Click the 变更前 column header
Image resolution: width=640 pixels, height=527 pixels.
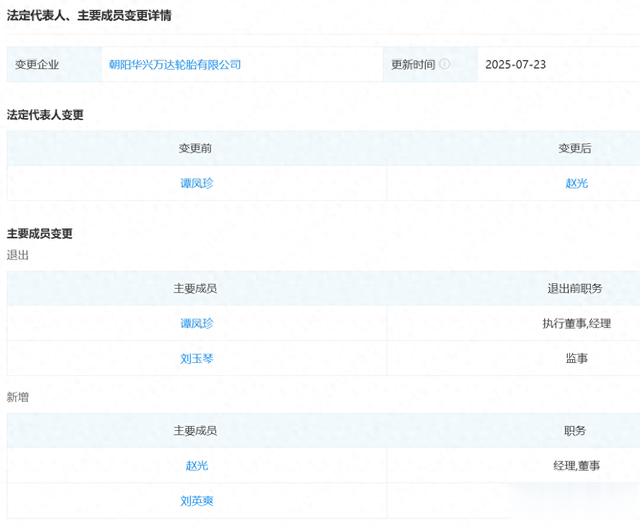(195, 148)
